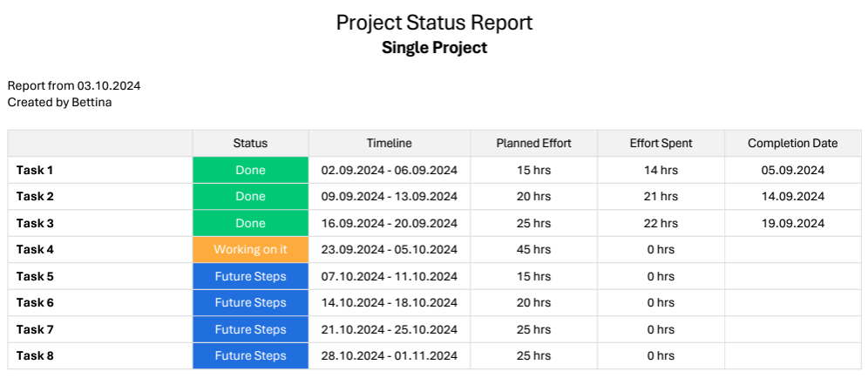
Task: Click Task 5 blue Future Steps status
Action: pyautogui.click(x=250, y=276)
